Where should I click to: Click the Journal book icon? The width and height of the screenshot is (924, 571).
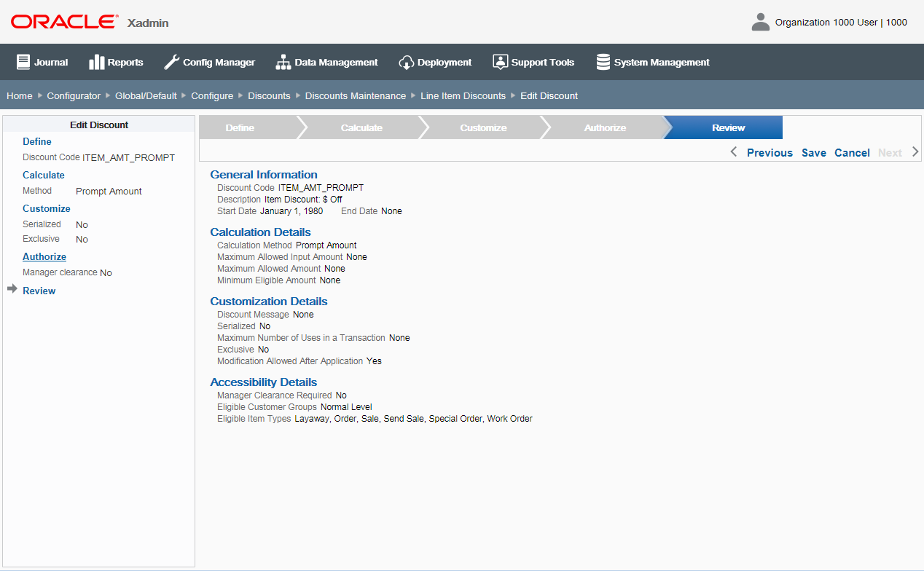tap(23, 62)
